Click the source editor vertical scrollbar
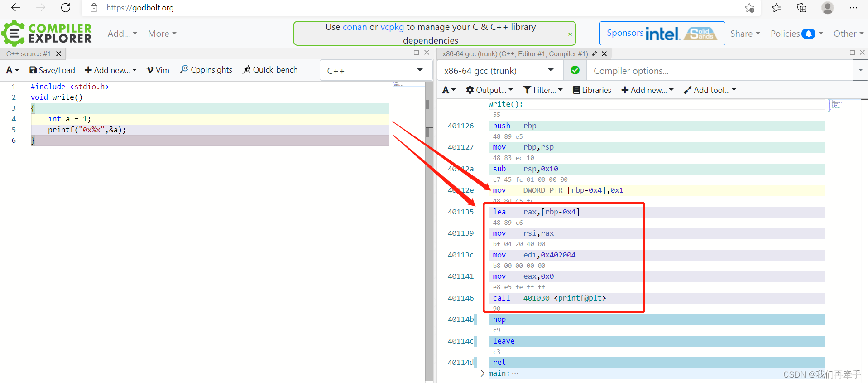Viewport: 868px width, 383px height. coord(428,231)
